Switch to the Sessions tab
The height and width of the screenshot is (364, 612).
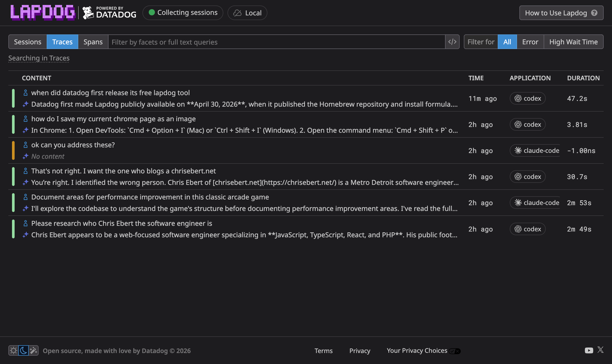(x=28, y=42)
